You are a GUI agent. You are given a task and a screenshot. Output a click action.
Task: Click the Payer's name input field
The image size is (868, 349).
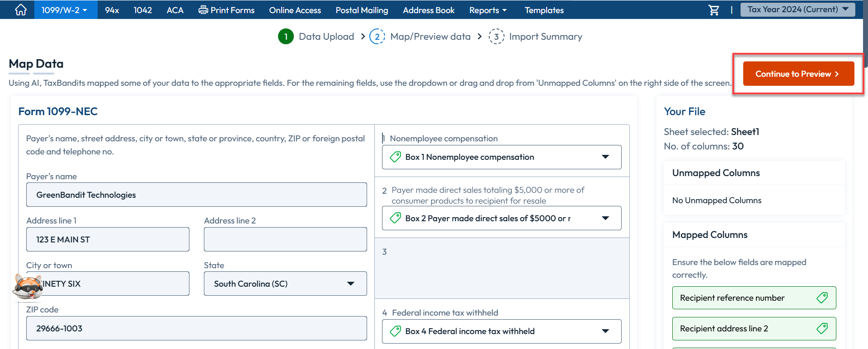click(197, 195)
